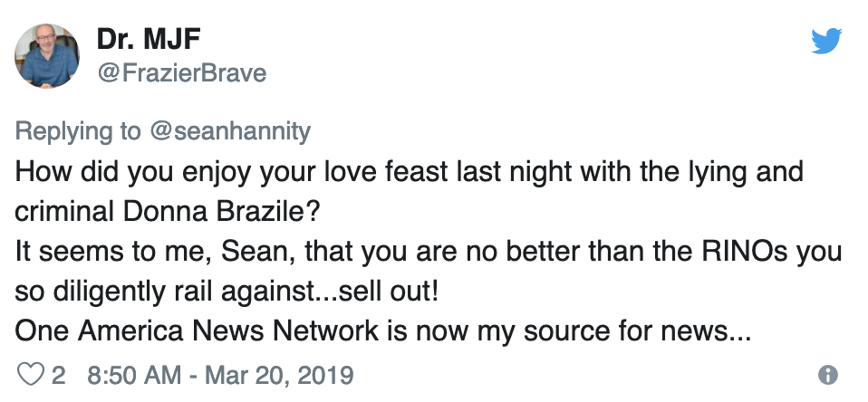Click the tweet's first line about love feast
The width and height of the screenshot is (868, 402).
(408, 171)
